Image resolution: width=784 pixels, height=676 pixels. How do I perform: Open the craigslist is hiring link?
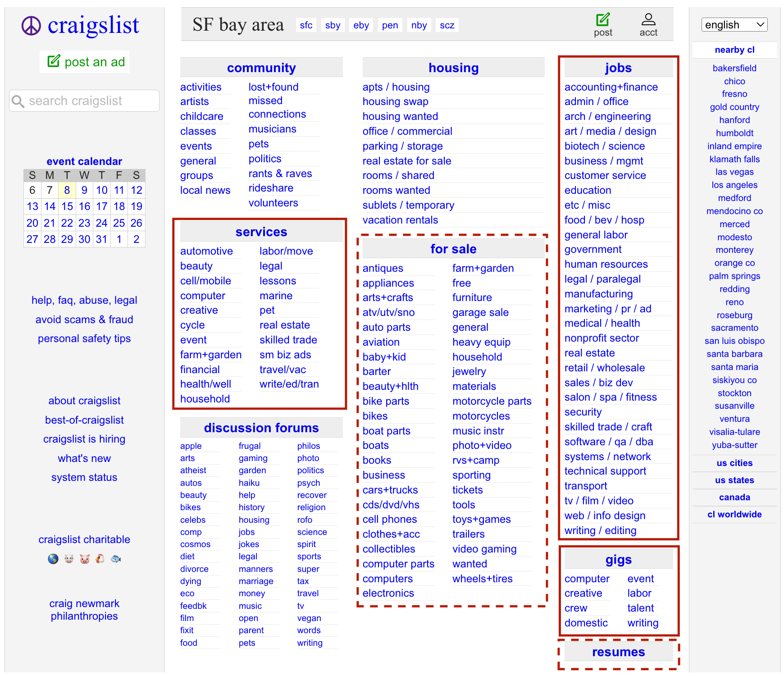[84, 439]
